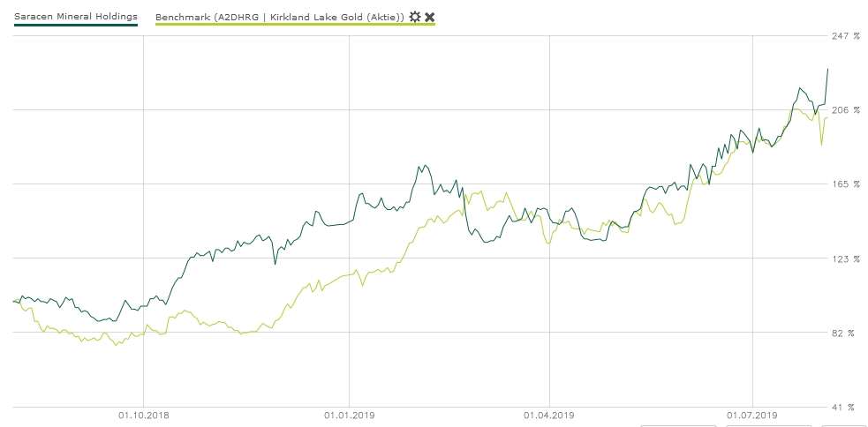
Task: Click the Benchmark Kirkland Lake Gold label
Action: [280, 17]
